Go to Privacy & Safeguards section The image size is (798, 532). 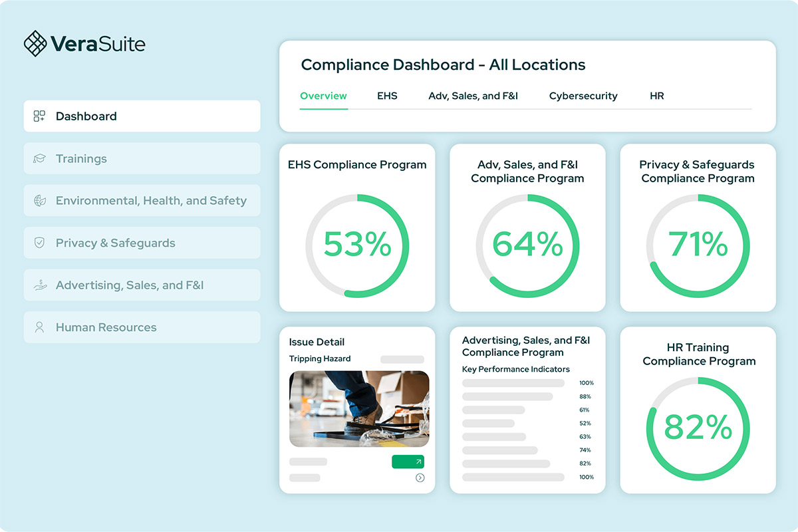(x=142, y=243)
